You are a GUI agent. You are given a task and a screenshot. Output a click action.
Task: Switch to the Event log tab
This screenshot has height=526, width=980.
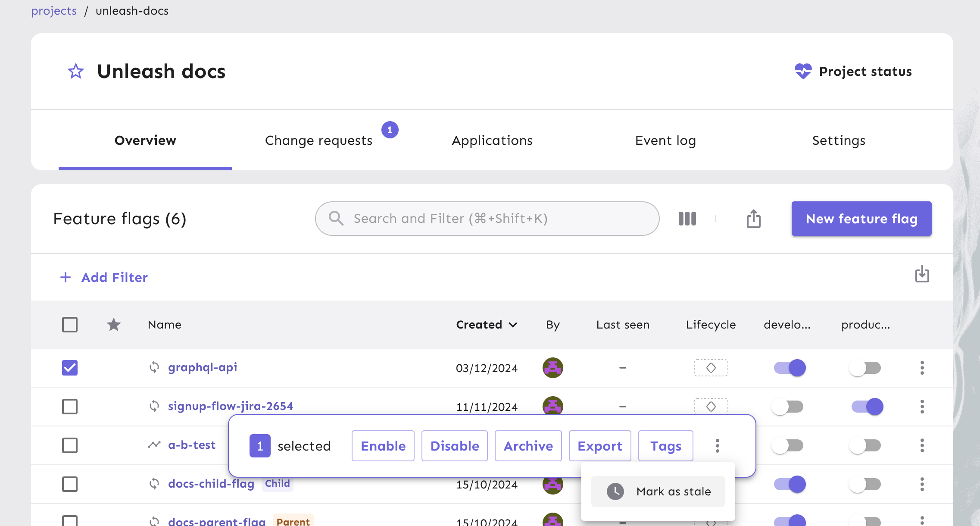[x=666, y=139]
